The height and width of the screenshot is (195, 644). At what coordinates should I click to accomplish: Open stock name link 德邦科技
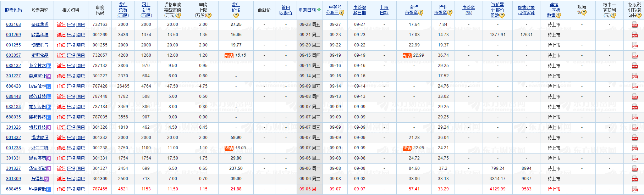pyautogui.click(x=38, y=117)
